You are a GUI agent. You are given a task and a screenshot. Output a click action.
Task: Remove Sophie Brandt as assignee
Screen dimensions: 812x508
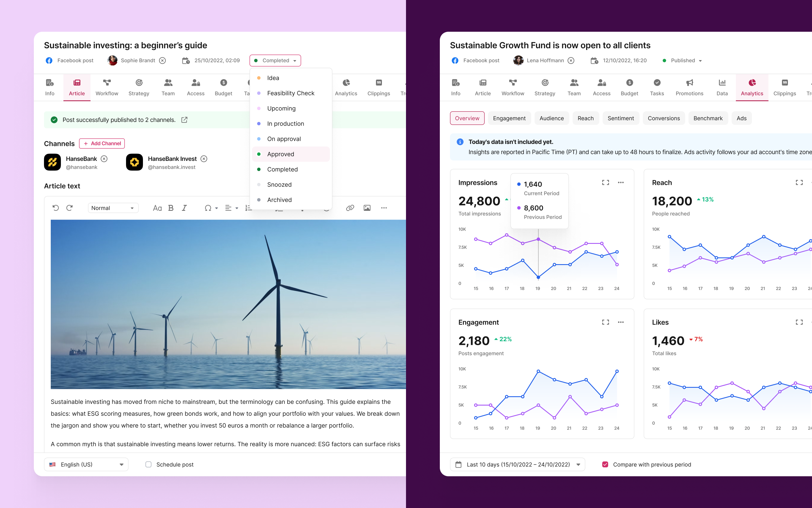[162, 60]
